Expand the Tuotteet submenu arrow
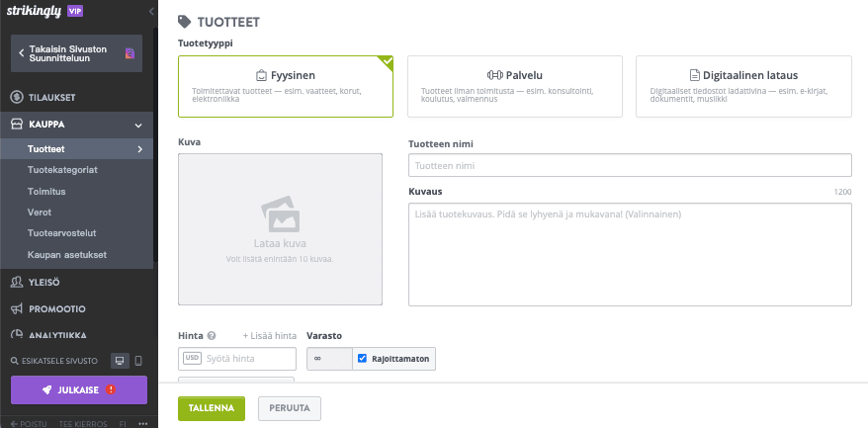 click(x=139, y=149)
